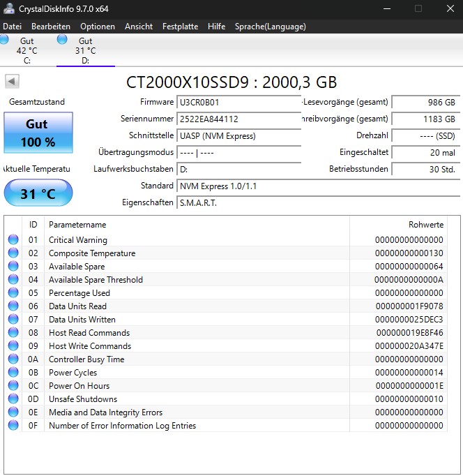This screenshot has width=463, height=476.
Task: Click status orb beside Composite Temperature
Action: (x=13, y=253)
